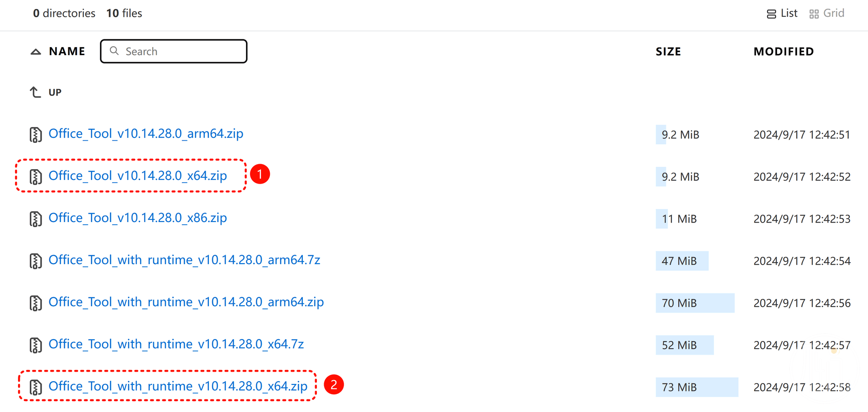Click the 73 MiB size bar
Image resolution: width=868 pixels, height=412 pixels.
(697, 387)
